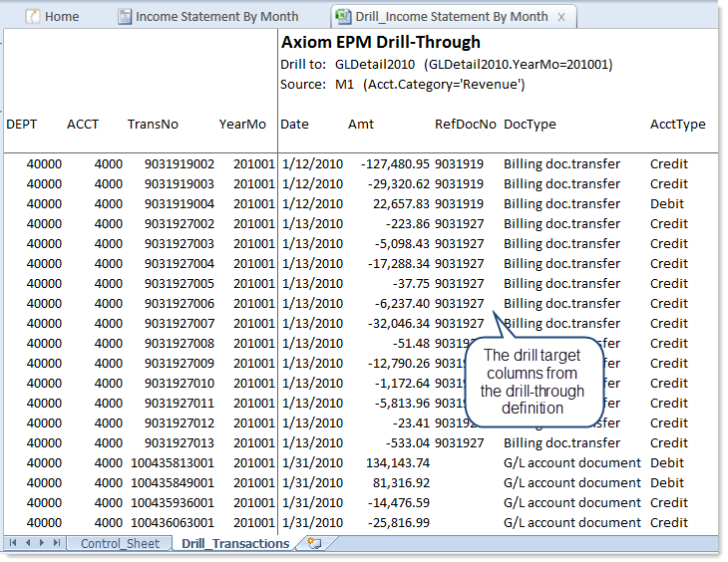
Task: Select the amount -17,288.34
Action: pyautogui.click(x=398, y=264)
